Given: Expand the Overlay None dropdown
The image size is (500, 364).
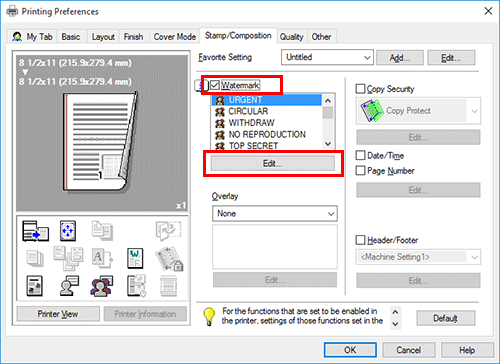Looking at the screenshot, I should (275, 214).
